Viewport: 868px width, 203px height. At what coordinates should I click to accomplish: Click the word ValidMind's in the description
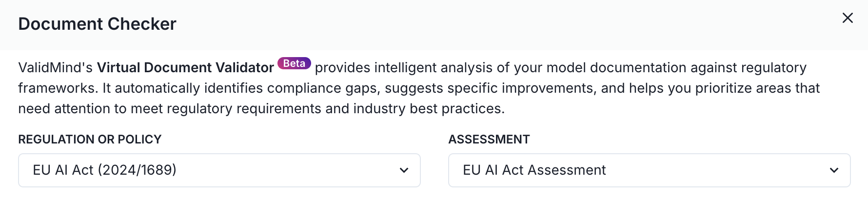pyautogui.click(x=55, y=68)
